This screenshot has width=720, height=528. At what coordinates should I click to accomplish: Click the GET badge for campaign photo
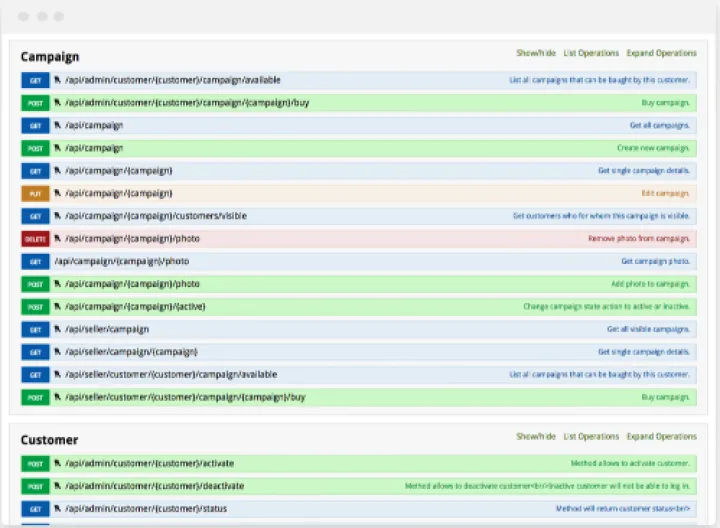point(35,261)
